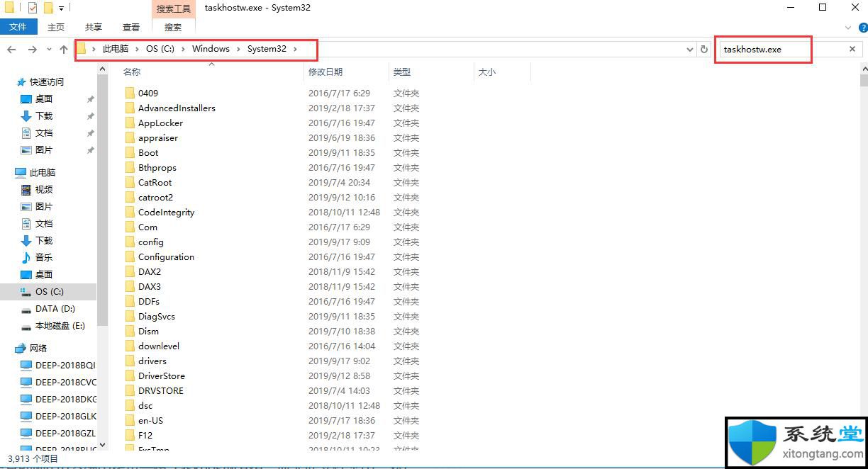Sort by the 修改日期 column header

click(x=325, y=72)
